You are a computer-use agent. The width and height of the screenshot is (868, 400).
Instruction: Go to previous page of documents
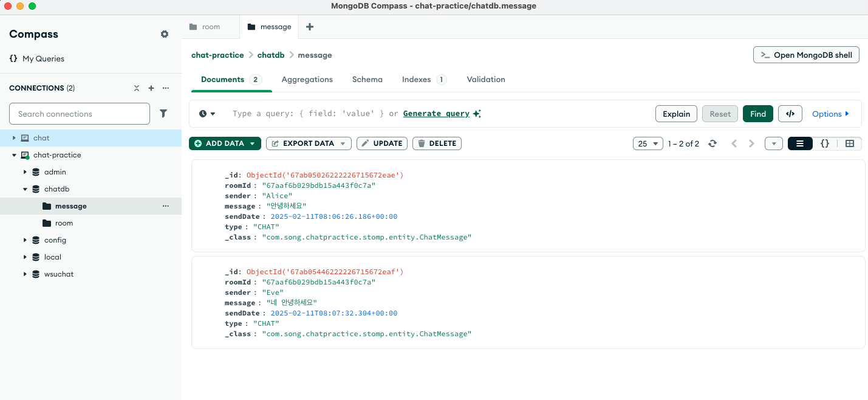pos(734,143)
